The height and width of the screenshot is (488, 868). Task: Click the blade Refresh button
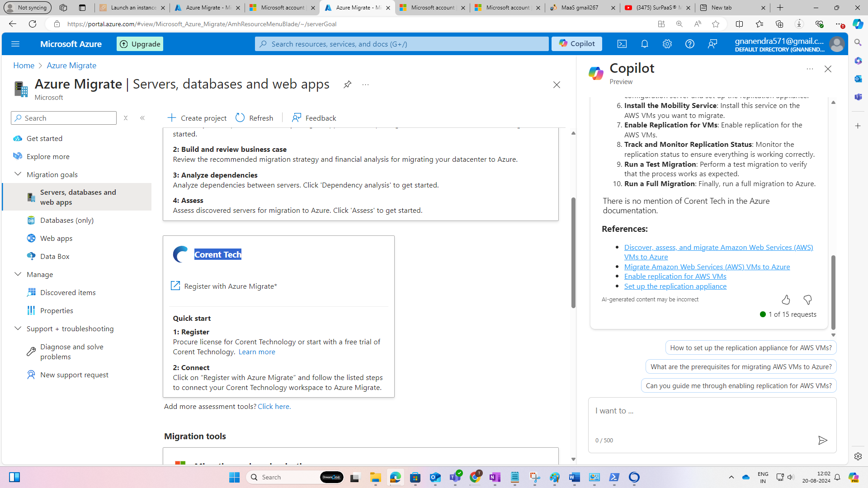tap(255, 118)
